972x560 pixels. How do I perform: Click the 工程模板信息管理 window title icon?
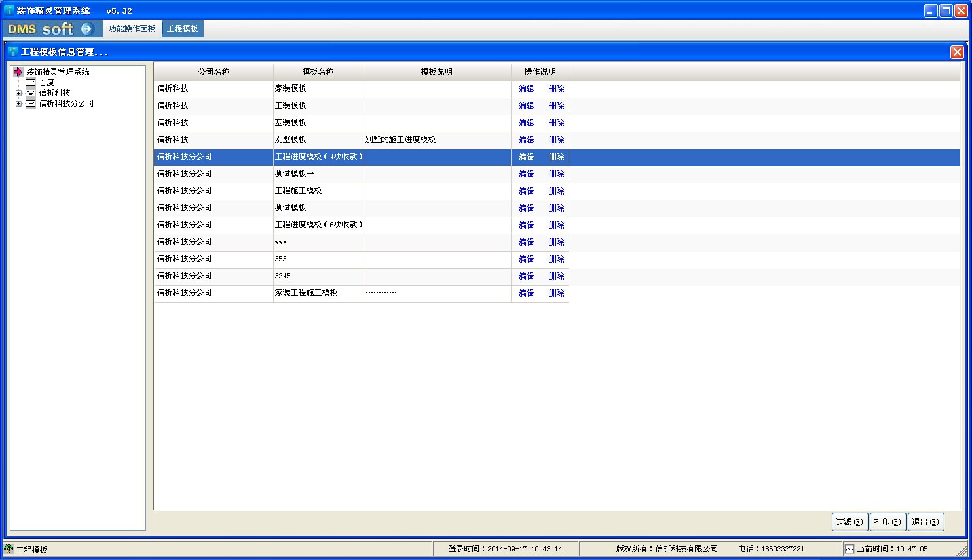pos(13,52)
